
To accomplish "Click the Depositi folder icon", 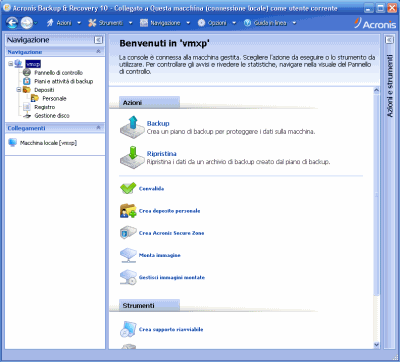I will 27,90.
